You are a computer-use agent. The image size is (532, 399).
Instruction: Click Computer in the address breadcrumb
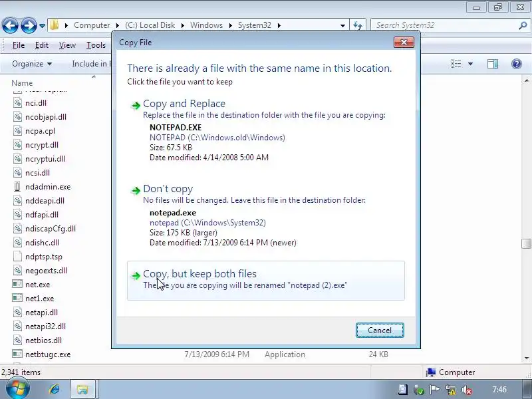tap(92, 25)
